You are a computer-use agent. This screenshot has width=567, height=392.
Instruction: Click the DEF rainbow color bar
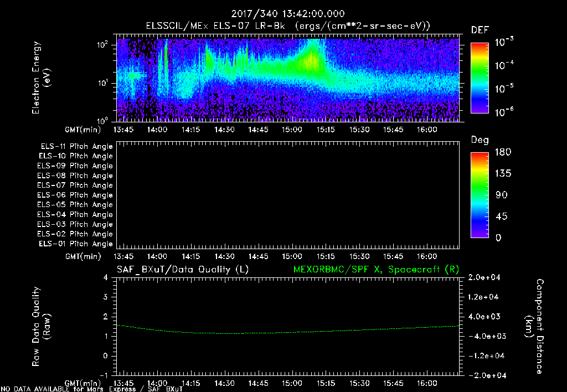click(x=478, y=78)
